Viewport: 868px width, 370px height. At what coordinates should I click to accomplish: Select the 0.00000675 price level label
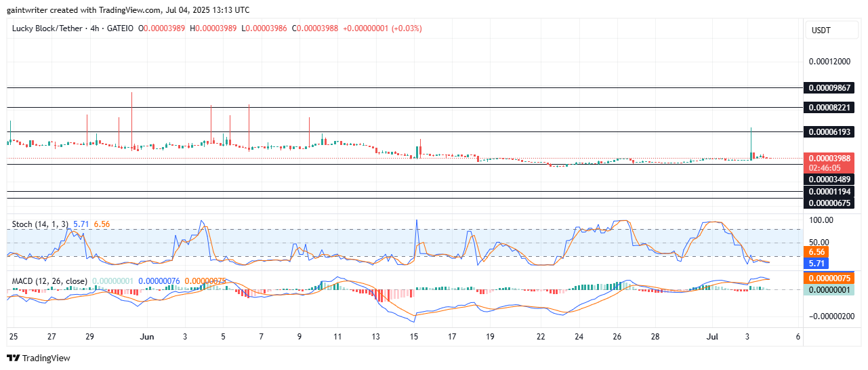828,203
